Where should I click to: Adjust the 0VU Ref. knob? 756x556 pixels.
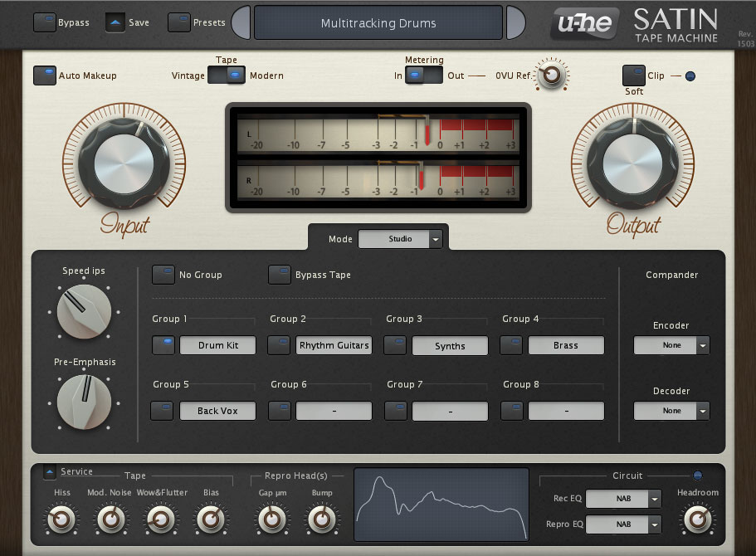point(552,75)
